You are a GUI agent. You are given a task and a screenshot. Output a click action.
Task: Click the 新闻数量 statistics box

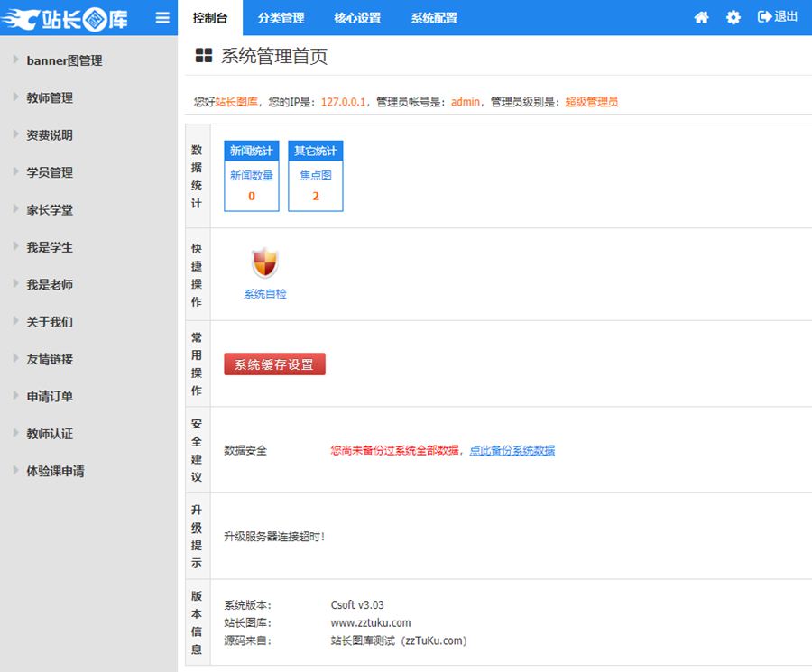pyautogui.click(x=251, y=186)
